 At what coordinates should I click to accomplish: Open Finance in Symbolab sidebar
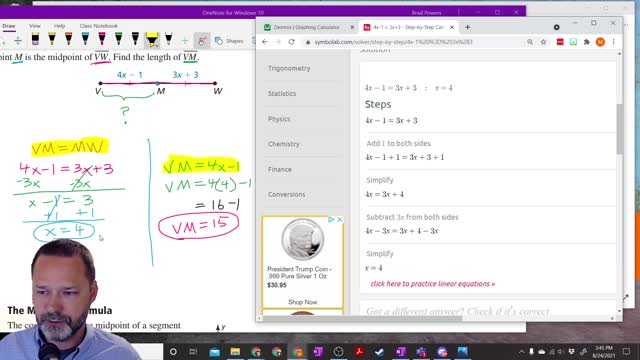(280, 169)
